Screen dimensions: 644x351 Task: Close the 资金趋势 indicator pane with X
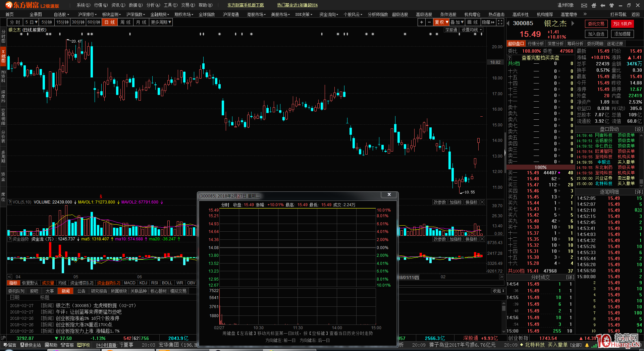pyautogui.click(x=482, y=239)
